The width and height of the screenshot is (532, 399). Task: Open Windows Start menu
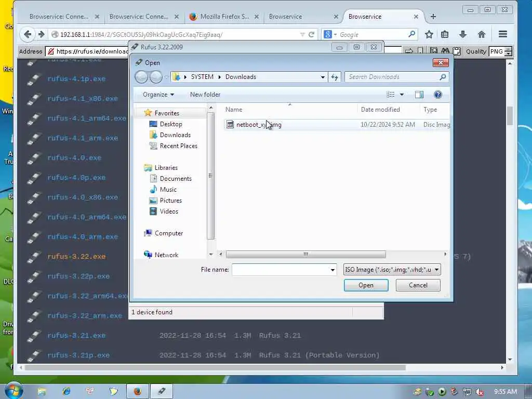(x=14, y=391)
